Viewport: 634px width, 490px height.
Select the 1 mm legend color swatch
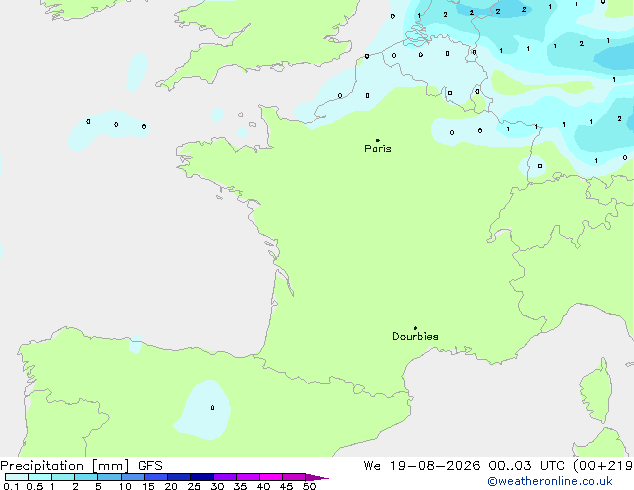[x=63, y=477]
